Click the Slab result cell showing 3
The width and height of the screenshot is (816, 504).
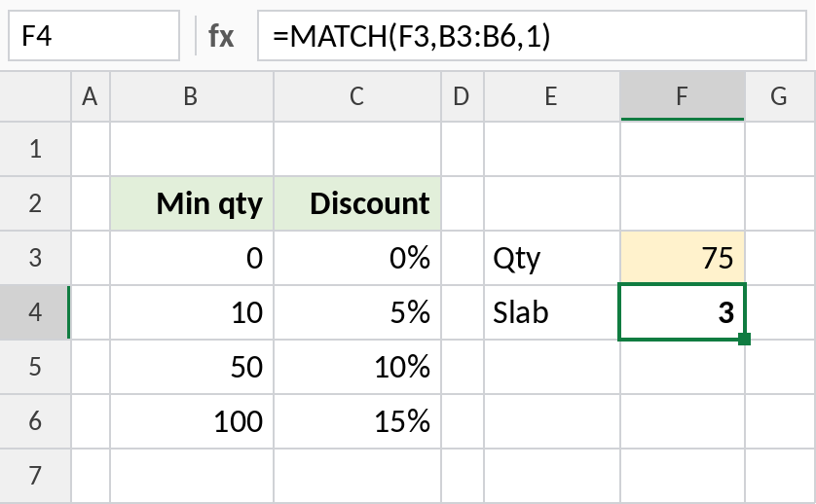(x=683, y=312)
